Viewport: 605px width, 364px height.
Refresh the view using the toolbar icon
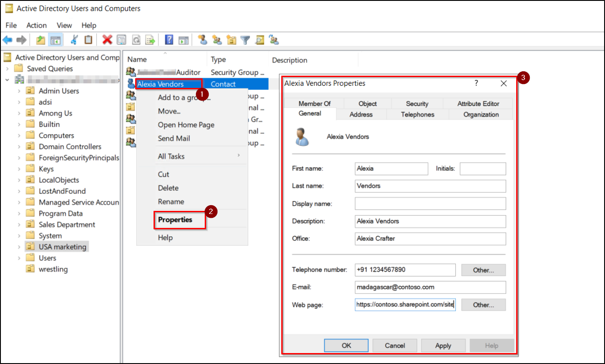tap(136, 40)
